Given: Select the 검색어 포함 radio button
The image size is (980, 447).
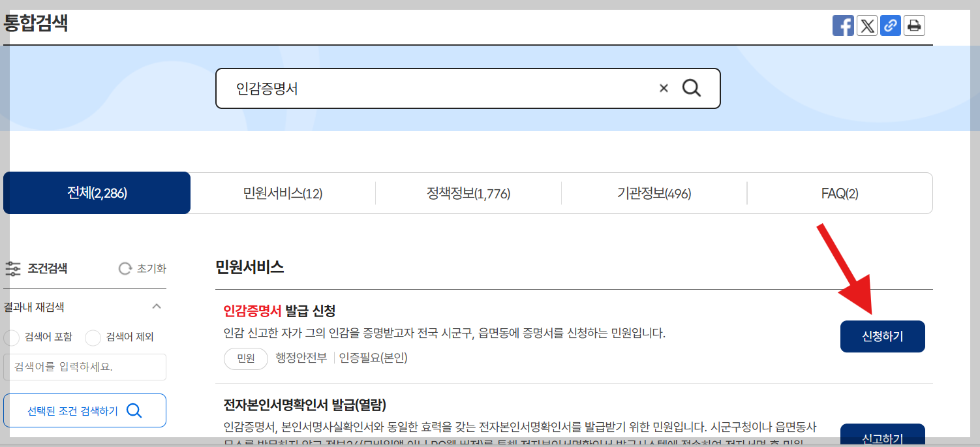Looking at the screenshot, I should tap(11, 337).
